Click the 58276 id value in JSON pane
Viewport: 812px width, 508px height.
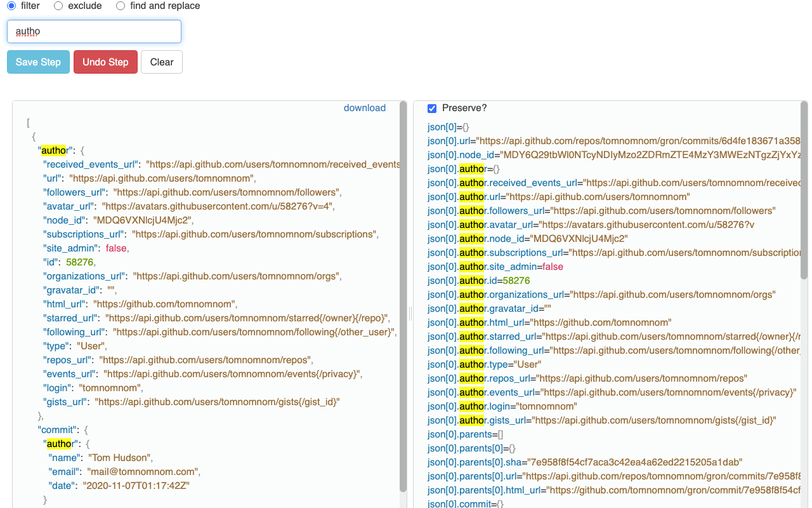pos(80,262)
